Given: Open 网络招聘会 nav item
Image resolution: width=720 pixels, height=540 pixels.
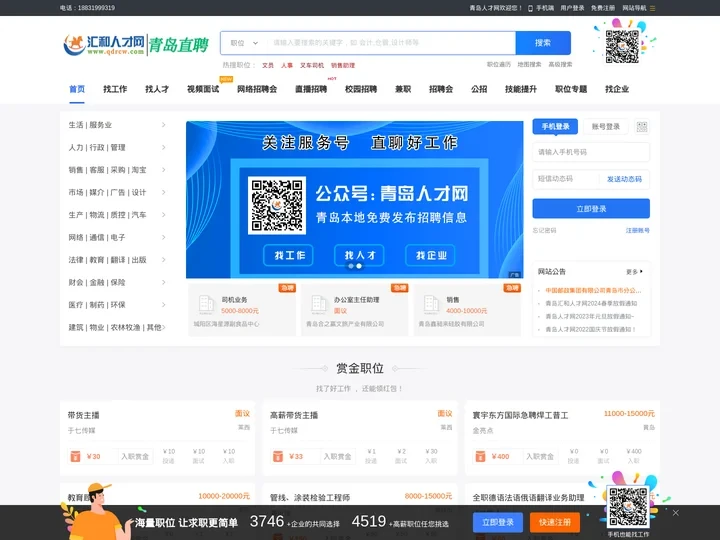Looking at the screenshot, I should point(257,89).
